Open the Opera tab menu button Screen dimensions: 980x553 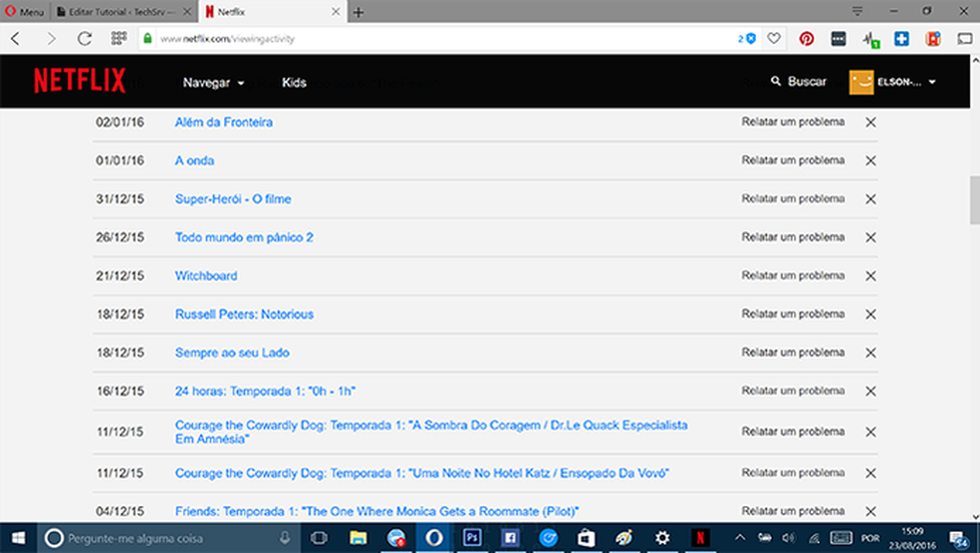[857, 11]
